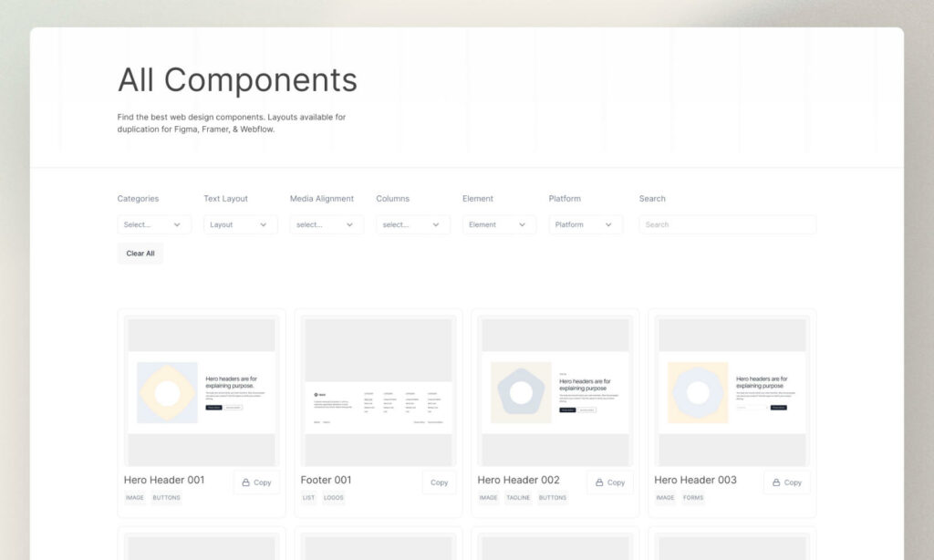
Task: Click the lock icon on Hero Header 001's Copy button
Action: [x=244, y=482]
